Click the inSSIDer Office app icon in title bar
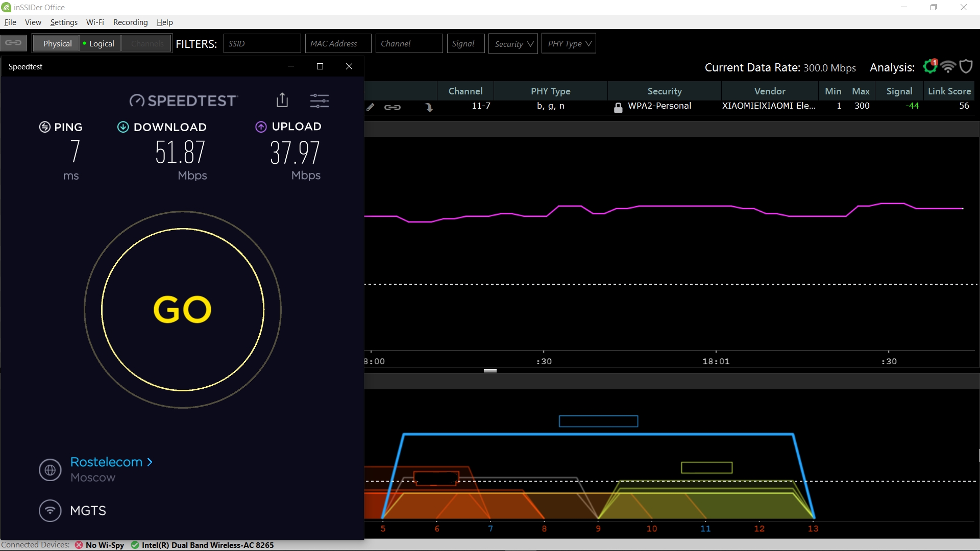 coord(6,7)
